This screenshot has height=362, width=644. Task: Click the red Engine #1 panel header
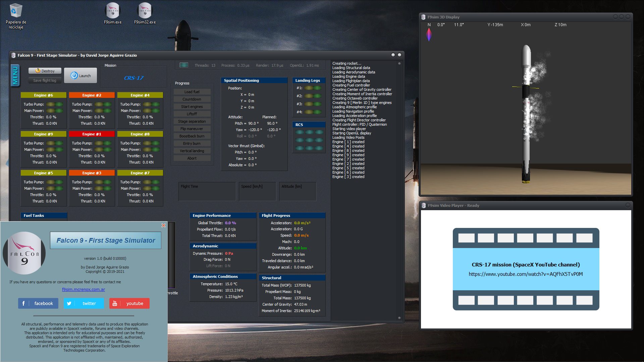92,134
